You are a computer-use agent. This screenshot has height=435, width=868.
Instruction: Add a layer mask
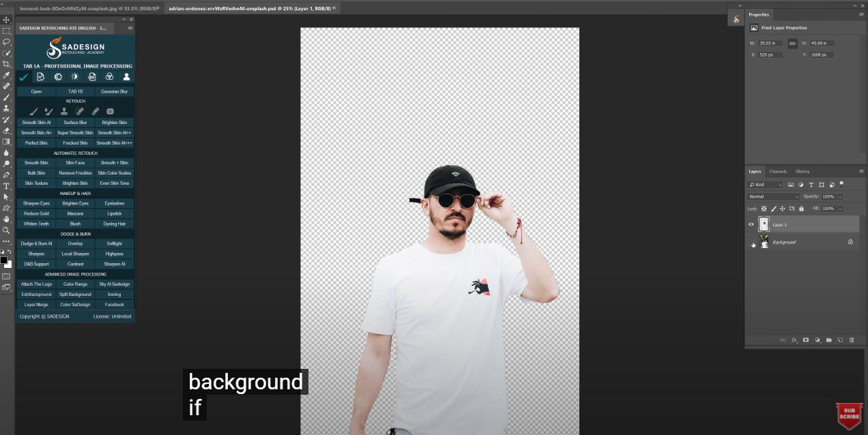(806, 340)
